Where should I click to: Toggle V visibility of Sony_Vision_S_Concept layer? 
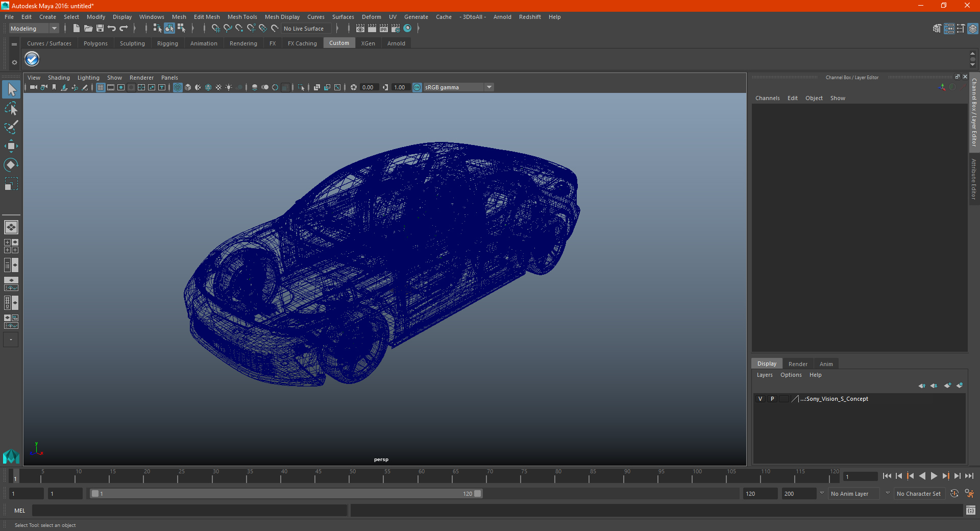click(760, 399)
